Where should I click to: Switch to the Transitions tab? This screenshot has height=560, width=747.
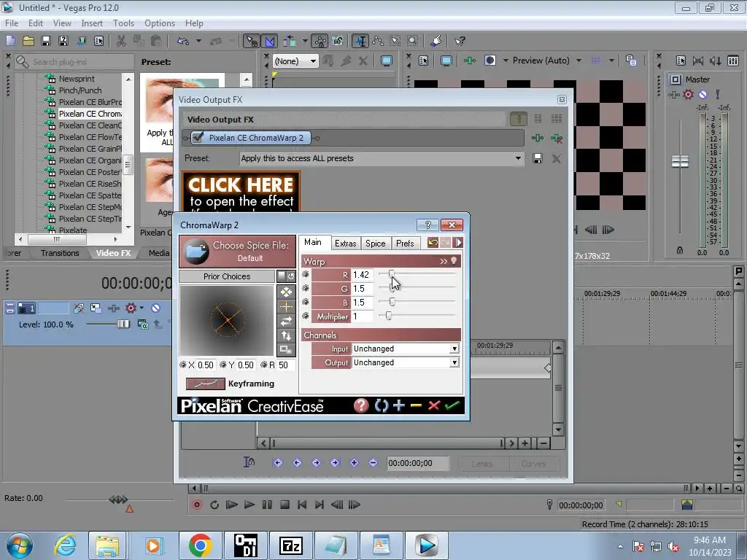click(60, 253)
